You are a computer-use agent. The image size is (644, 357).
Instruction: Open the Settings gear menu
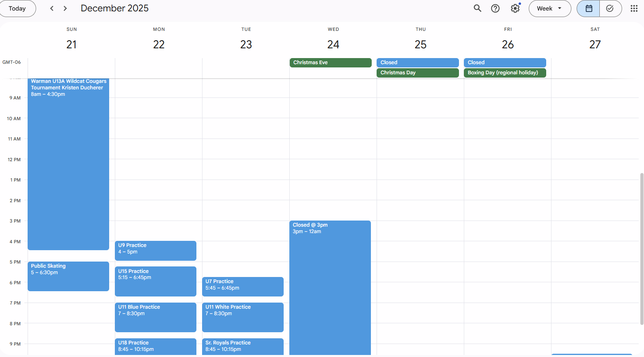pyautogui.click(x=515, y=9)
